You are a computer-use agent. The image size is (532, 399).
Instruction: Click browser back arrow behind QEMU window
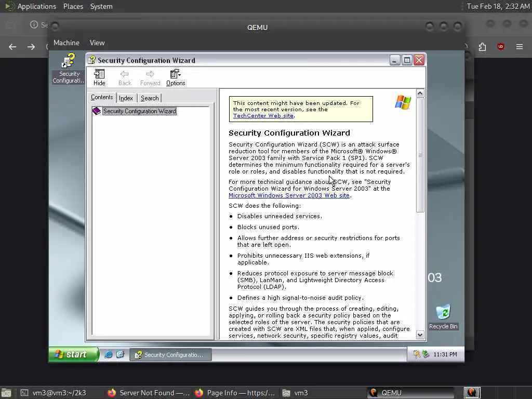coord(12,47)
